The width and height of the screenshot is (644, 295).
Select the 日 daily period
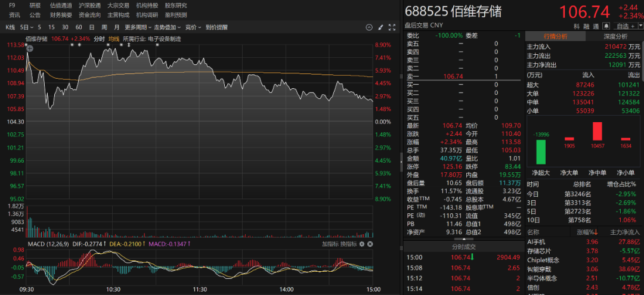92,27
